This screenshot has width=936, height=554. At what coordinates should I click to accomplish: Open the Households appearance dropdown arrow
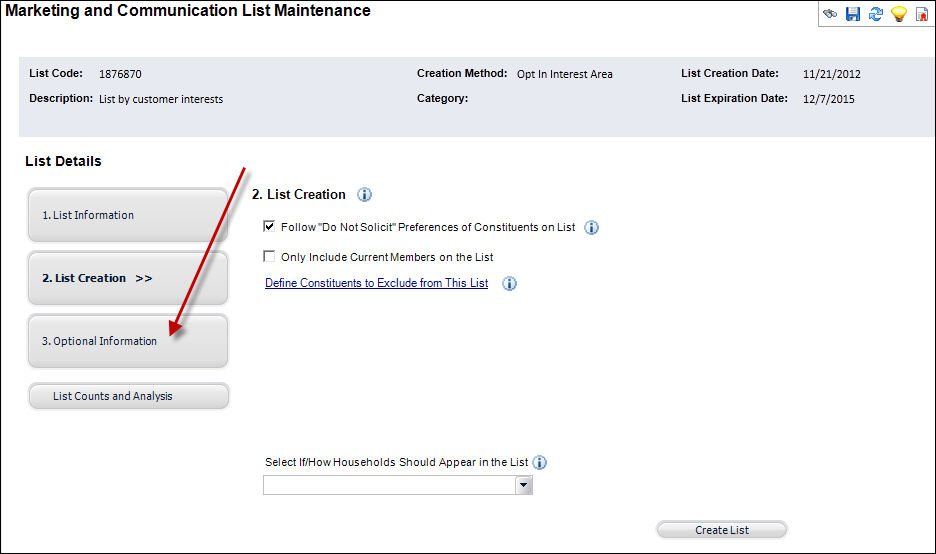(x=524, y=485)
